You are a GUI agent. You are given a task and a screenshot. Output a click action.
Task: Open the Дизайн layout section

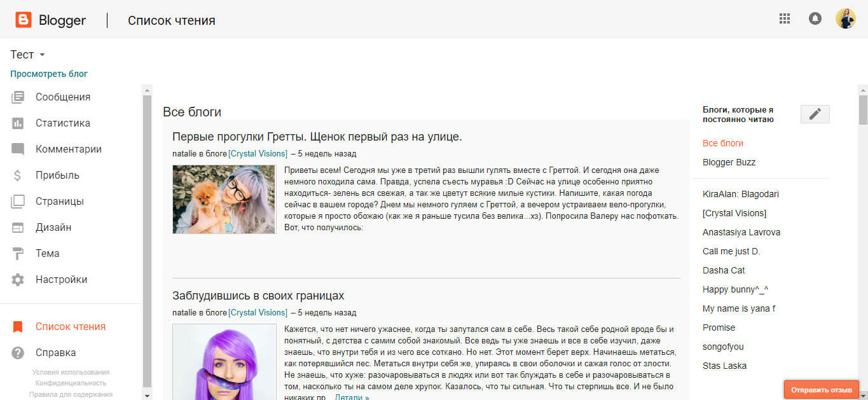[19, 227]
